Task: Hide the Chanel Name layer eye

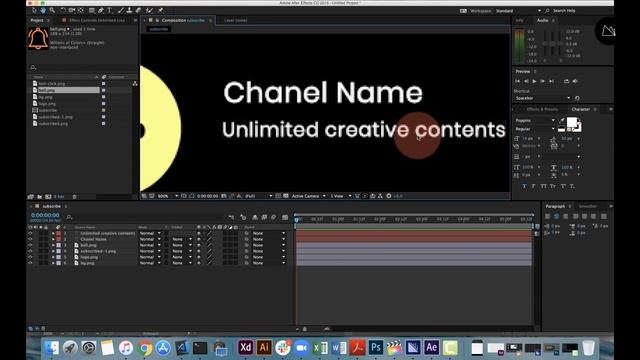Action: point(30,239)
